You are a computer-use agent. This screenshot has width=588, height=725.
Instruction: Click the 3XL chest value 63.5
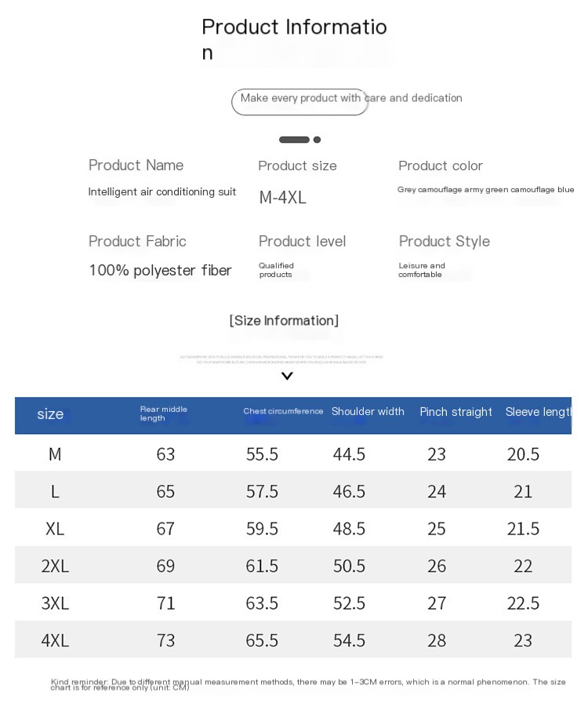(x=262, y=603)
